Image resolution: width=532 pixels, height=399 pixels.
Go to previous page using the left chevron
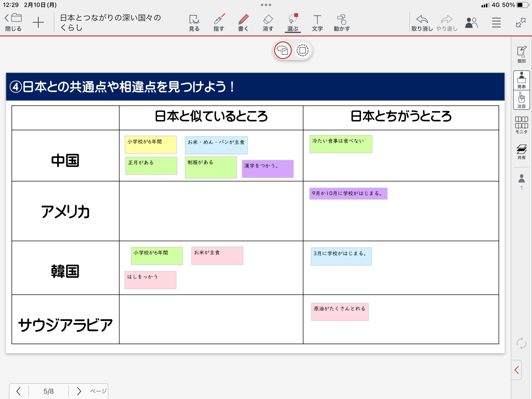pyautogui.click(x=18, y=391)
